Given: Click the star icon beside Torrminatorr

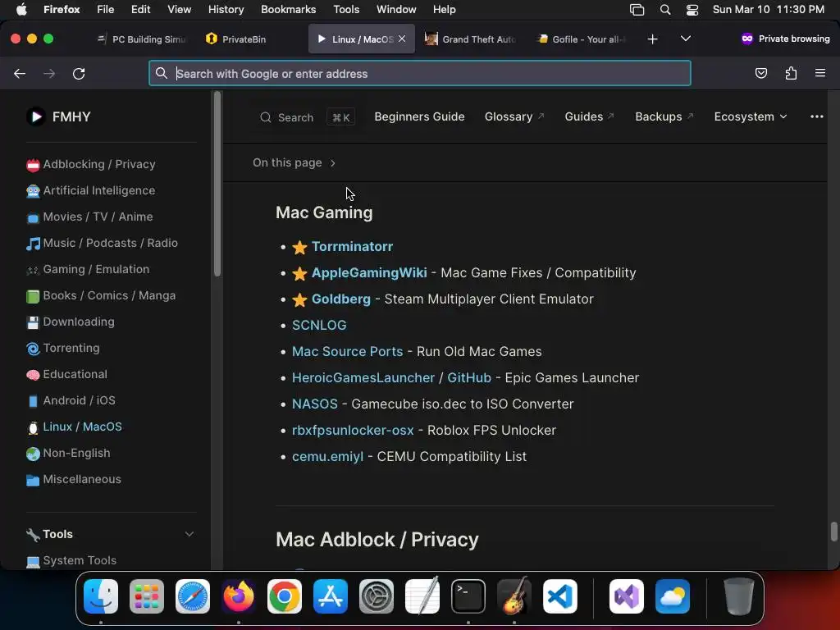Looking at the screenshot, I should pyautogui.click(x=299, y=247).
